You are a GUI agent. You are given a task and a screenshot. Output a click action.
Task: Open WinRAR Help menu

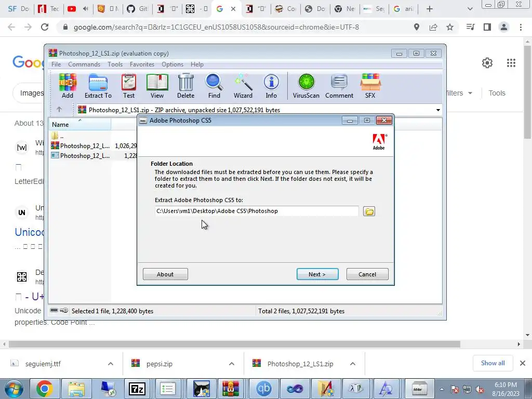click(x=197, y=64)
